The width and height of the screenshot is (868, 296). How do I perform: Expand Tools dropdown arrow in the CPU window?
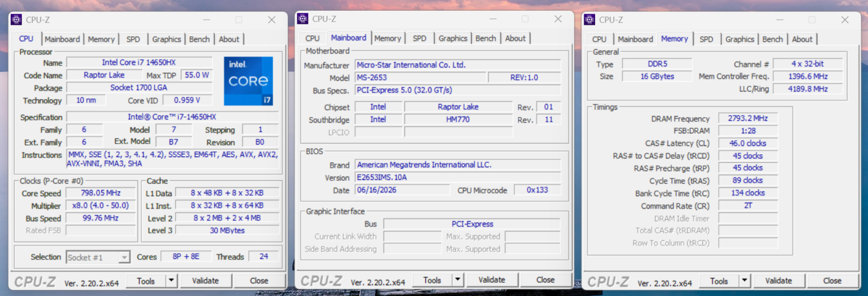(x=171, y=281)
